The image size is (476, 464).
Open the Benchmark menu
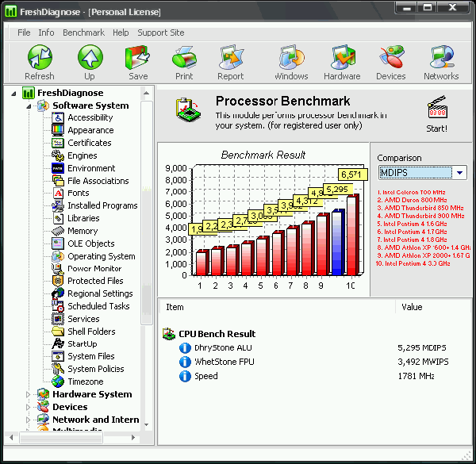coord(83,33)
